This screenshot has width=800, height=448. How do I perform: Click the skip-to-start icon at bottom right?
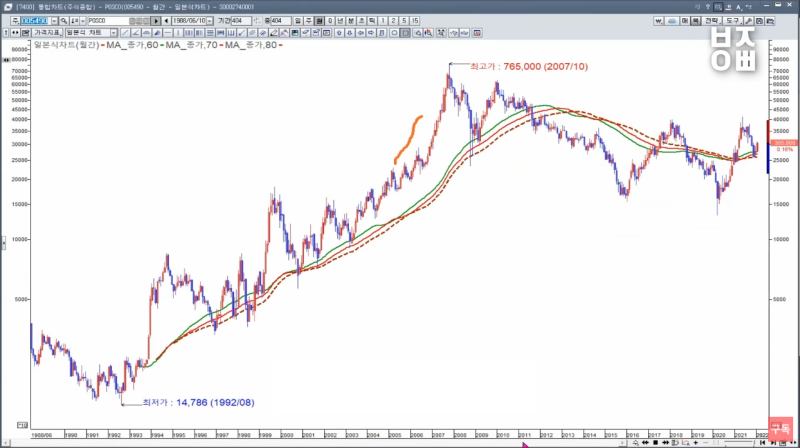click(763, 442)
